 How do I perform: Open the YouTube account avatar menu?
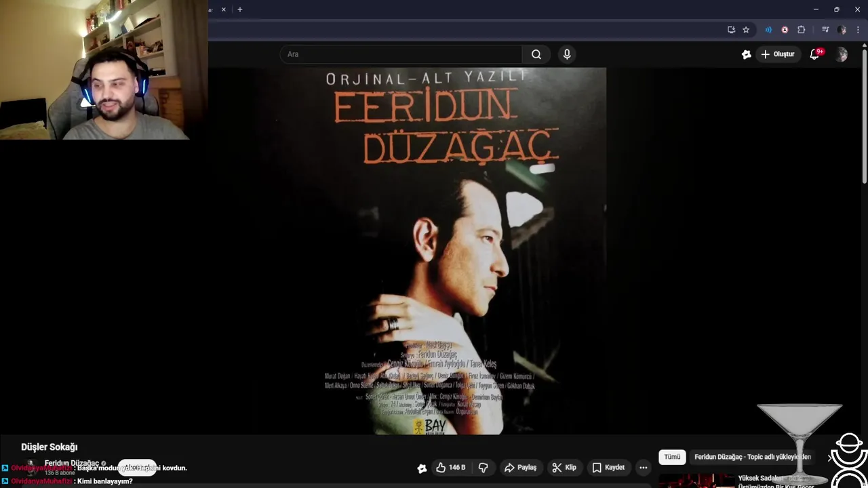[842, 54]
